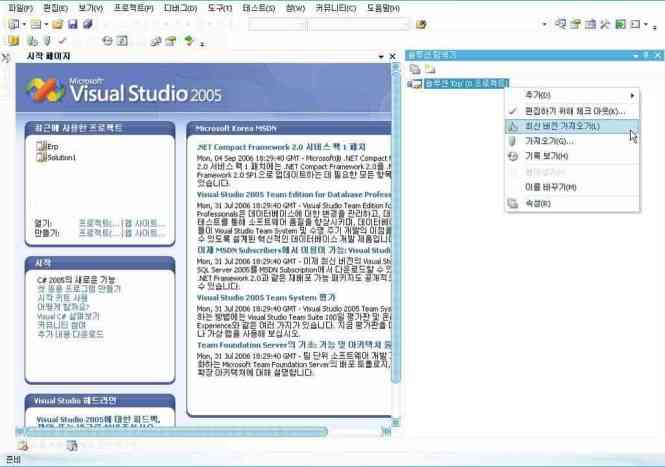This screenshot has height=467, width=665.
Task: Click the New Project toolbar icon
Action: pos(14,24)
